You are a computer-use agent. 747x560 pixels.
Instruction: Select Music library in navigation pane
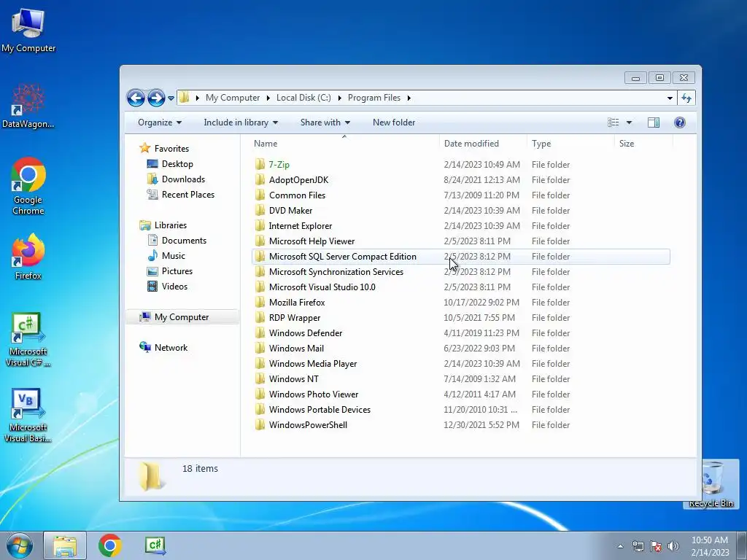pyautogui.click(x=166, y=256)
